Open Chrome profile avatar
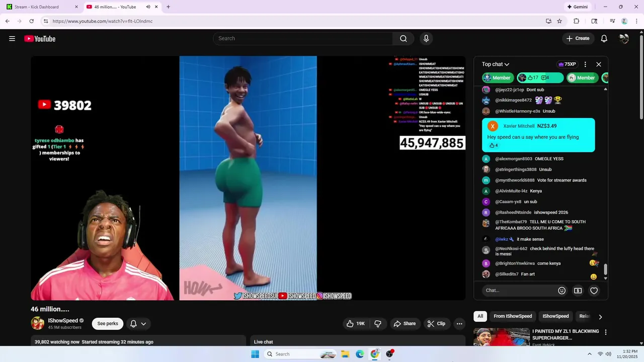Screen dimensions: 644x362 tap(624, 21)
